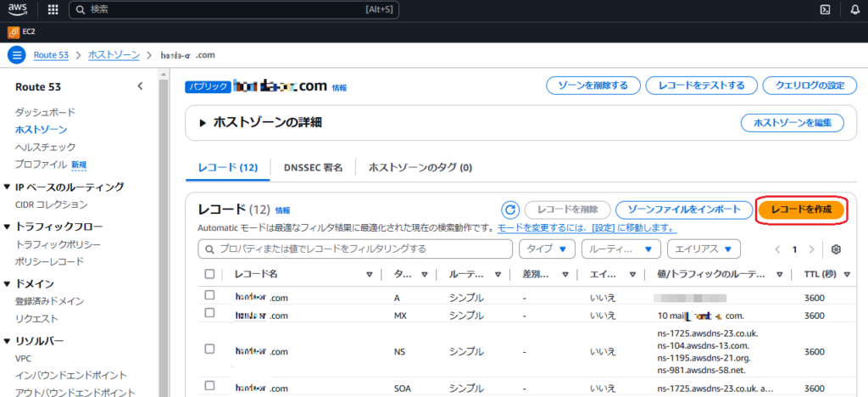This screenshot has height=397, width=868.
Task: Open VPC in sidebar
Action: (x=23, y=358)
